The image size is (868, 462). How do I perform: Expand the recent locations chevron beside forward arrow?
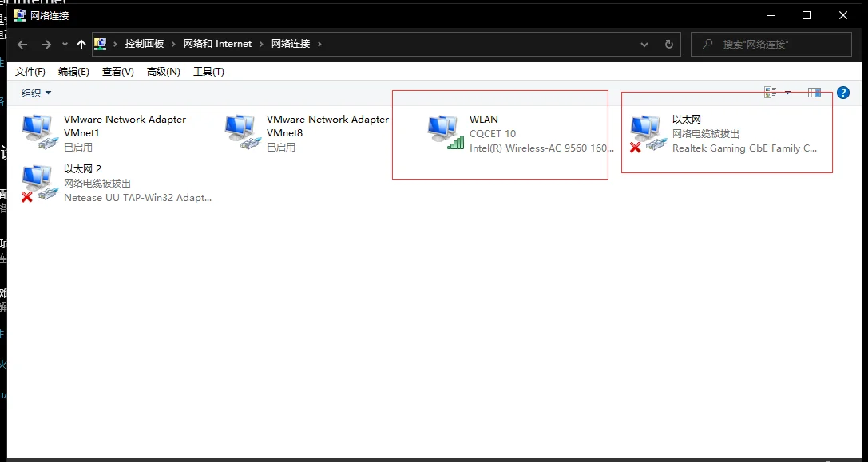click(64, 44)
